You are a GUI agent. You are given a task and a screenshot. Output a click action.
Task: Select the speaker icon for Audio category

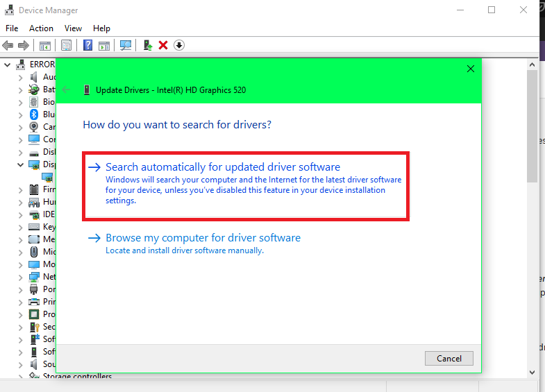[x=34, y=77]
